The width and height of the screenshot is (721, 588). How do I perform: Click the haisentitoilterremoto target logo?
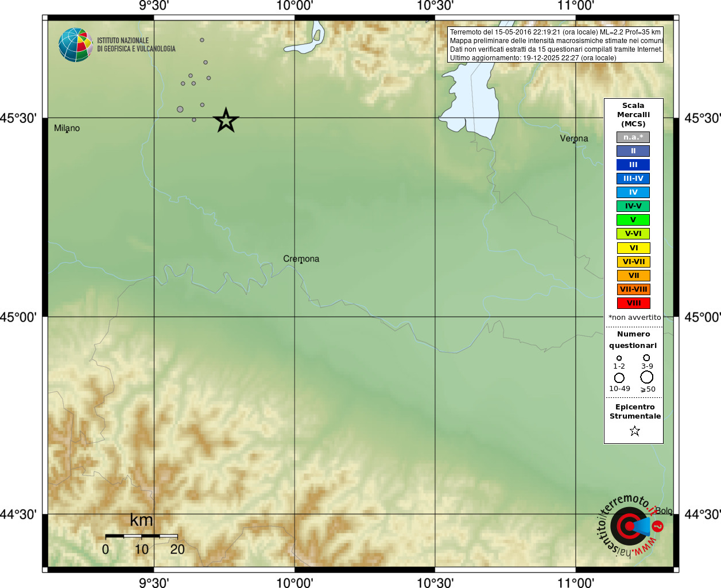[x=630, y=525]
